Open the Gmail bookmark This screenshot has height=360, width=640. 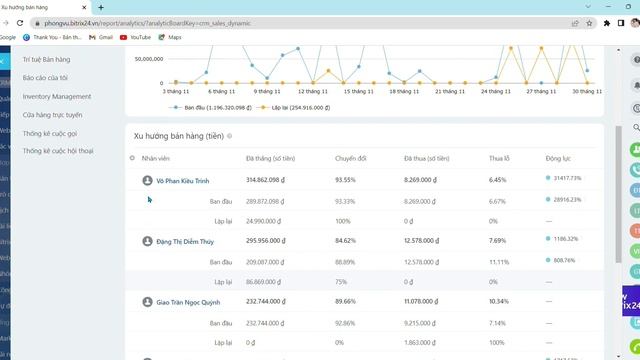point(101,37)
